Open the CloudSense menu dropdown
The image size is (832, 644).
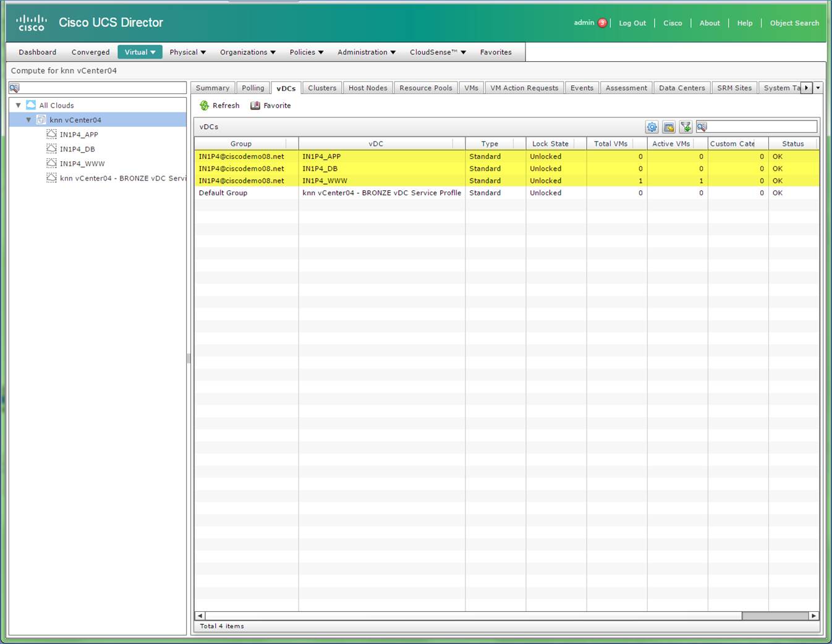438,52
